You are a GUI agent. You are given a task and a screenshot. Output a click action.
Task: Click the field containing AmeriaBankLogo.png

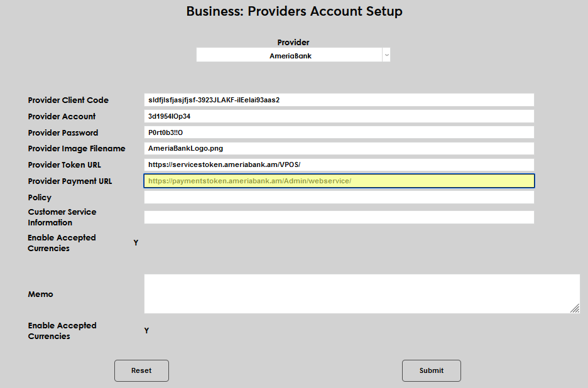click(339, 149)
